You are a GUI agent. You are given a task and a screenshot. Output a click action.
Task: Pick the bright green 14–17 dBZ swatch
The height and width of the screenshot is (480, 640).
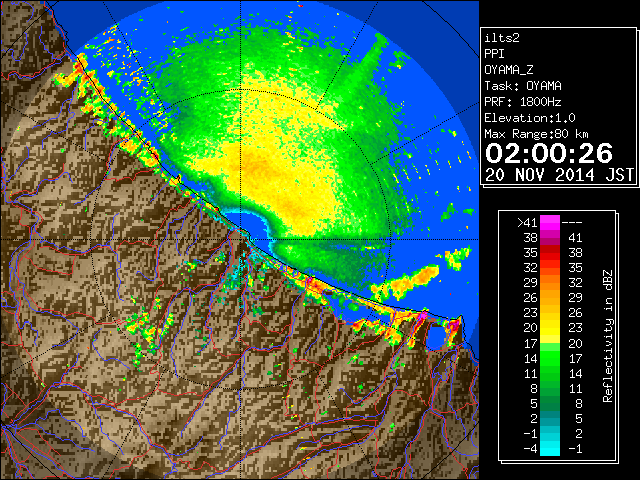point(550,358)
